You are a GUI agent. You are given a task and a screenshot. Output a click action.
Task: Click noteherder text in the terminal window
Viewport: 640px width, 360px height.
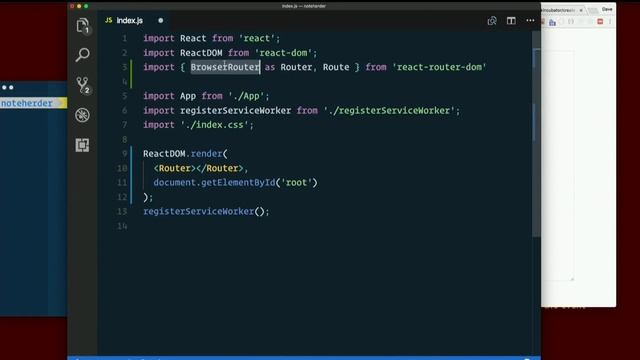pyautogui.click(x=27, y=103)
